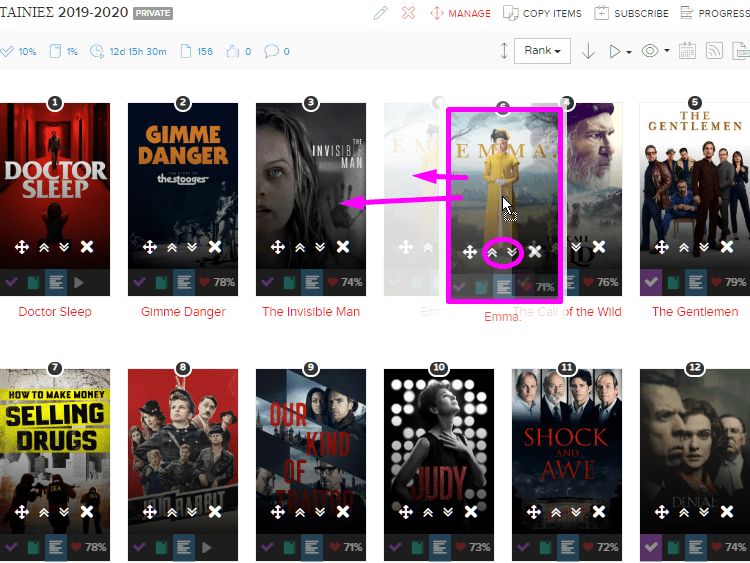
Task: Click the pencil edit list icon
Action: pos(380,13)
